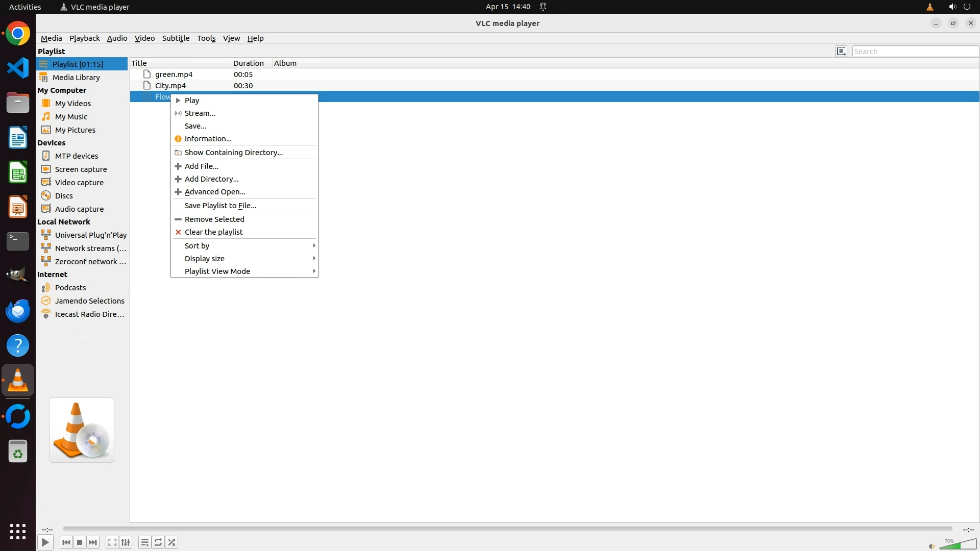The width and height of the screenshot is (980, 551).
Task: Select Screen capture in the Devices list
Action: (x=81, y=169)
